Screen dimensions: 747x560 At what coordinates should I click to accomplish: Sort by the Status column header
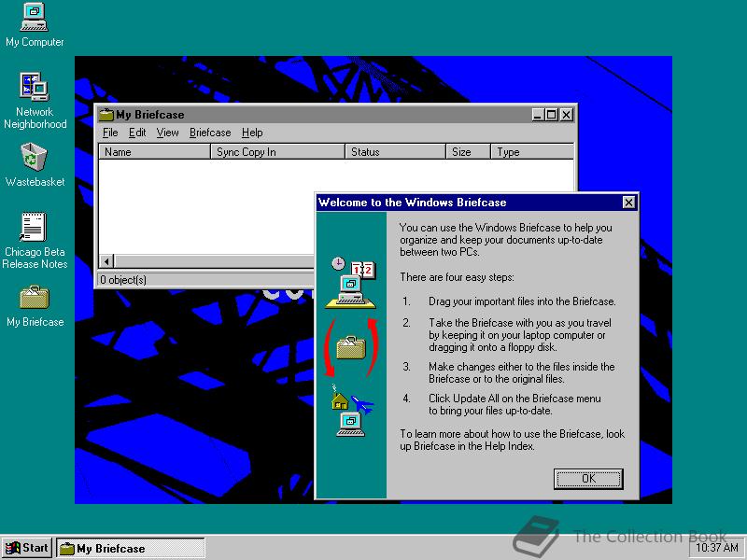(395, 152)
